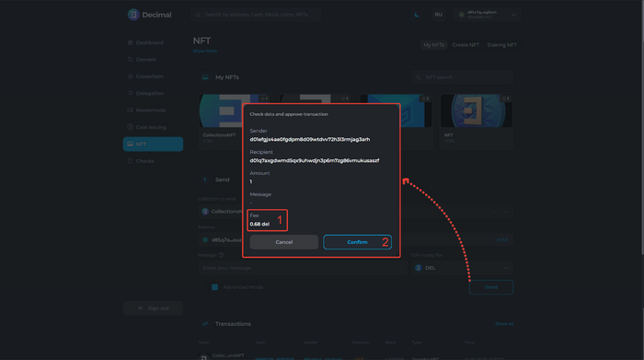
Task: Focus the top search by address field
Action: [256, 15]
